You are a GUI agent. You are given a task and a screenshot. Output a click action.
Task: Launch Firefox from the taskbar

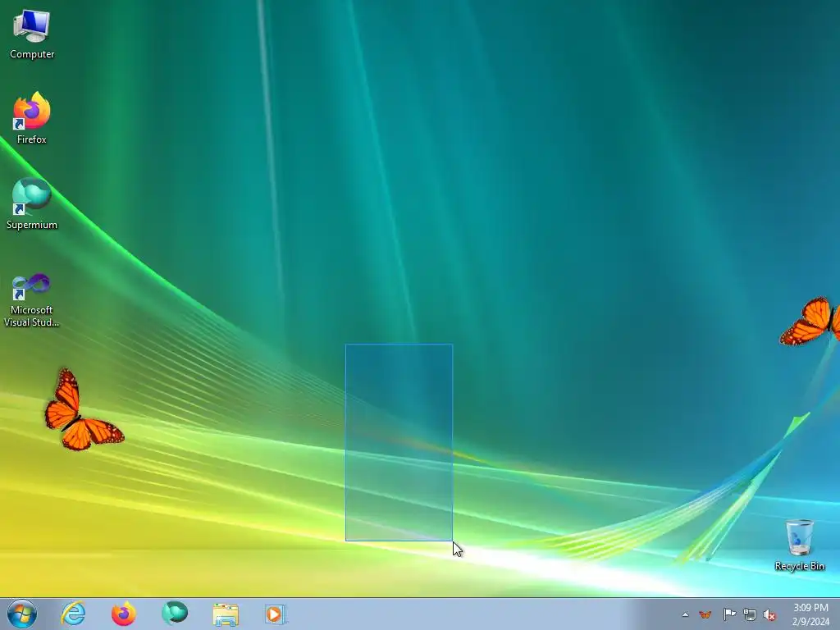point(124,614)
